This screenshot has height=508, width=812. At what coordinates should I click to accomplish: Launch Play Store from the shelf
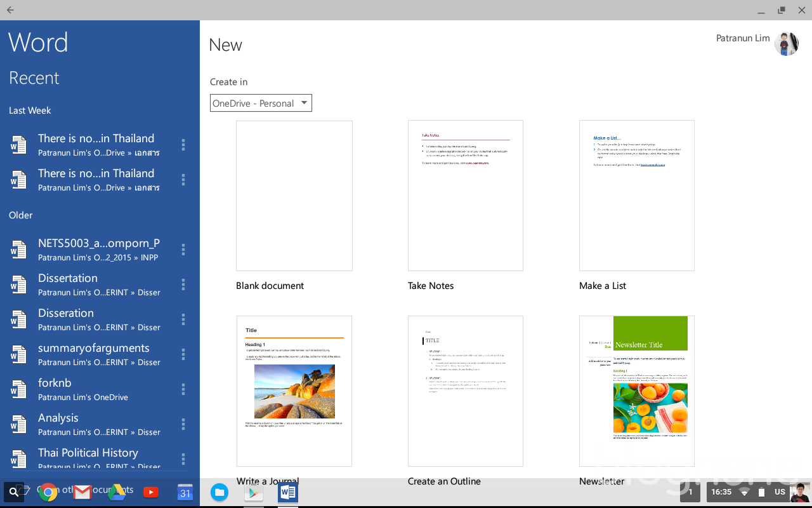click(254, 492)
